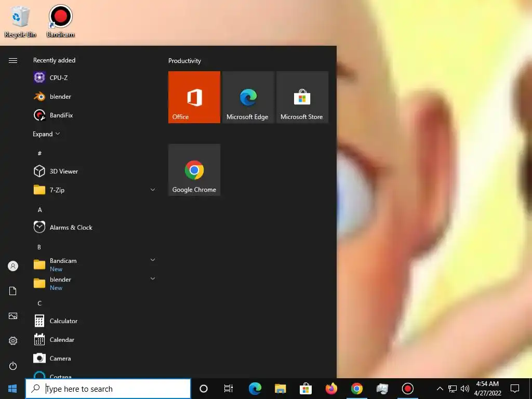Open the clock showing 4:54 AM
Image resolution: width=532 pixels, height=399 pixels.
click(x=487, y=389)
